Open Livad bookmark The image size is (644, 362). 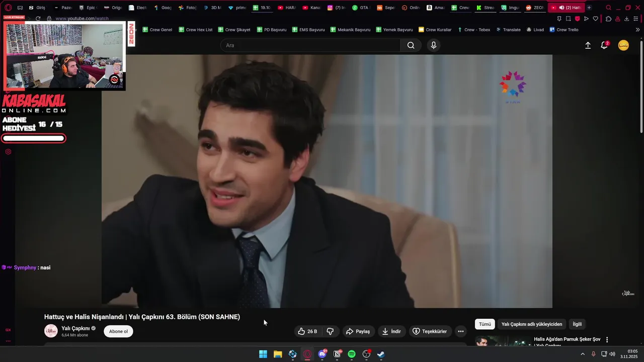535,30
